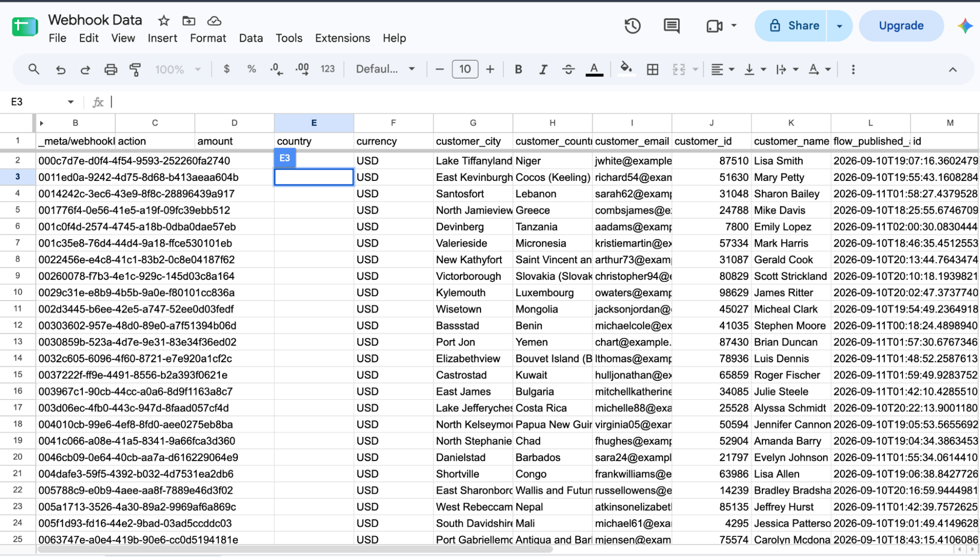The width and height of the screenshot is (980, 557).
Task: Redo the last action
Action: coord(85,70)
